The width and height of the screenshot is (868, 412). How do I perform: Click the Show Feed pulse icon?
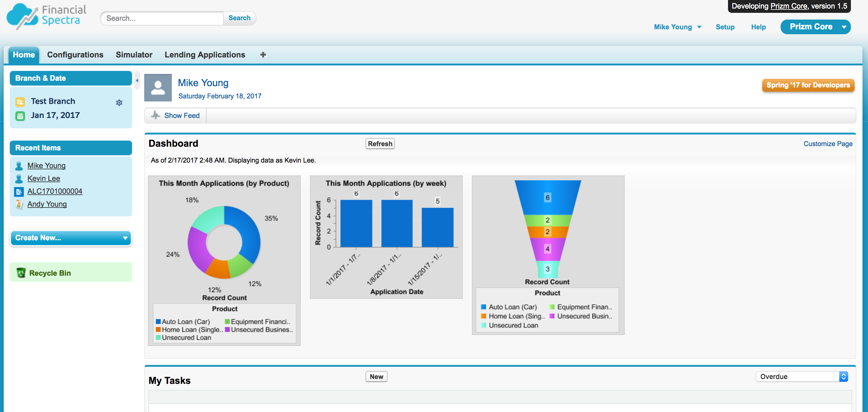coord(155,115)
